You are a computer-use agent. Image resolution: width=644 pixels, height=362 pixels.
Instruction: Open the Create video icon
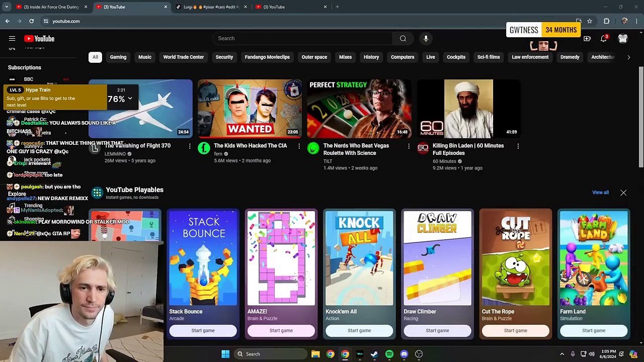[x=587, y=39]
